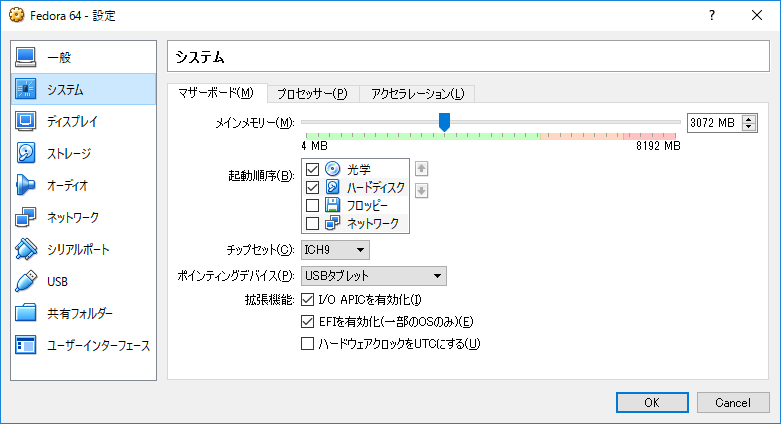The width and height of the screenshot is (781, 424).
Task: Confirm settings with OK button
Action: [652, 403]
